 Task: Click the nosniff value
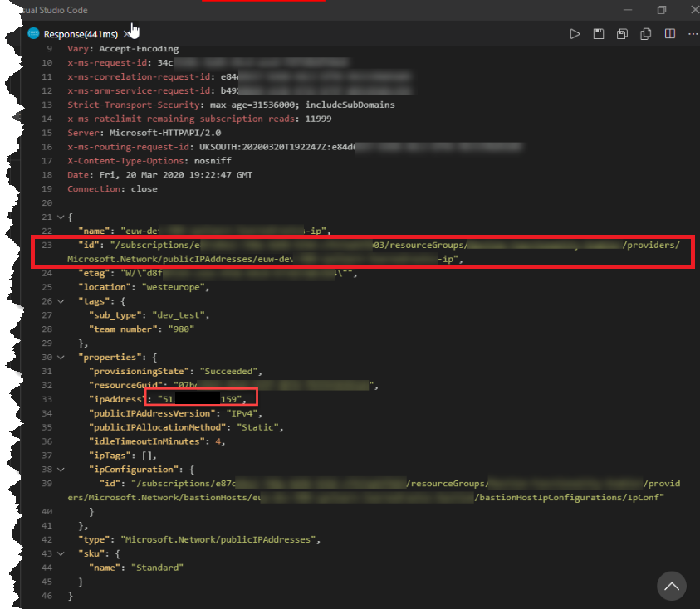(x=213, y=161)
